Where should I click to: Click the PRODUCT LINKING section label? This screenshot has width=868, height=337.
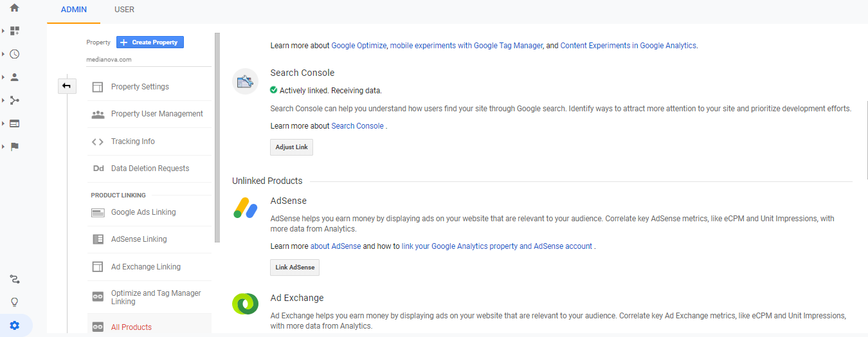118,195
